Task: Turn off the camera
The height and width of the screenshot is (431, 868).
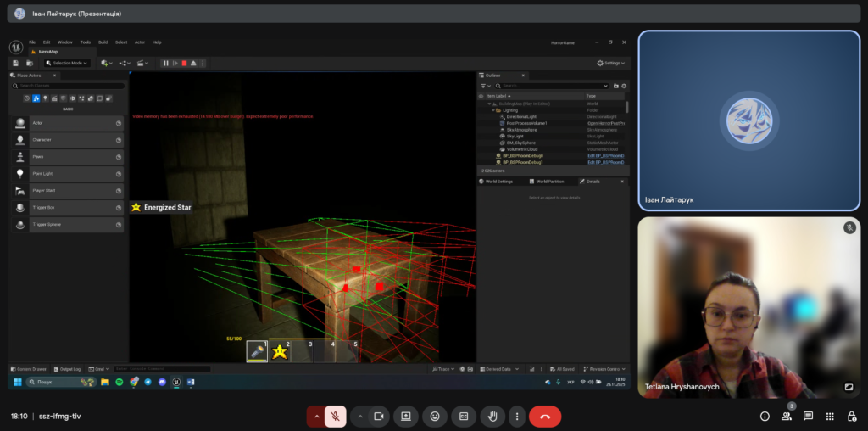Action: [379, 417]
